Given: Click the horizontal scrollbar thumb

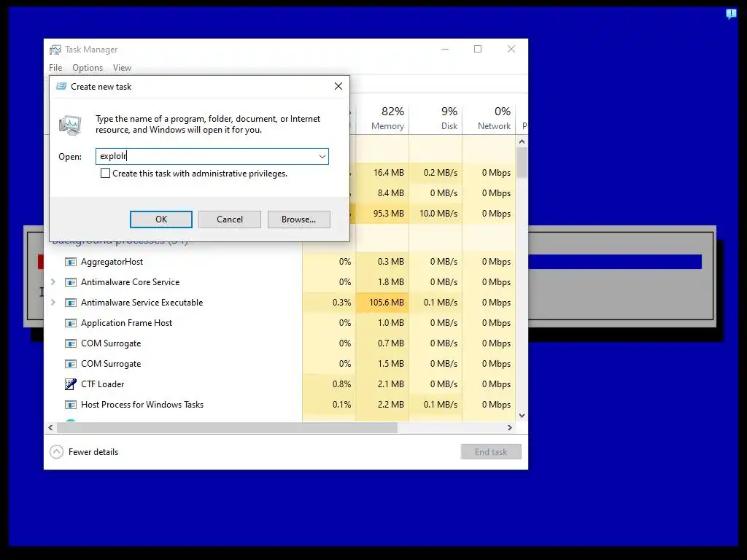Looking at the screenshot, I should (x=228, y=428).
